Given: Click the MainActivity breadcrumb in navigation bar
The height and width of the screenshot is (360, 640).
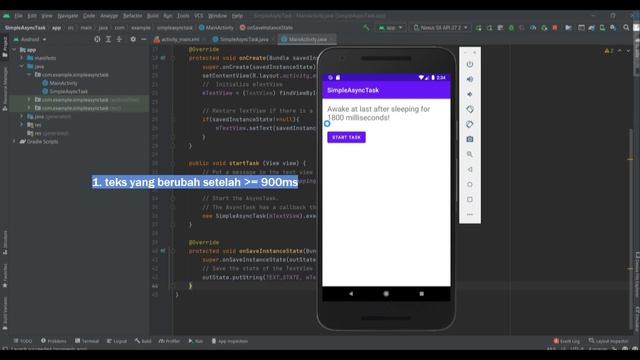Looking at the screenshot, I should 216,28.
